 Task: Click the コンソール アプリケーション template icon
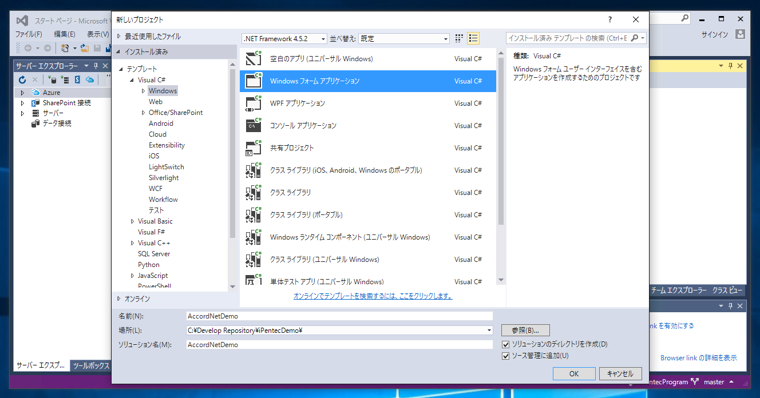pos(253,125)
